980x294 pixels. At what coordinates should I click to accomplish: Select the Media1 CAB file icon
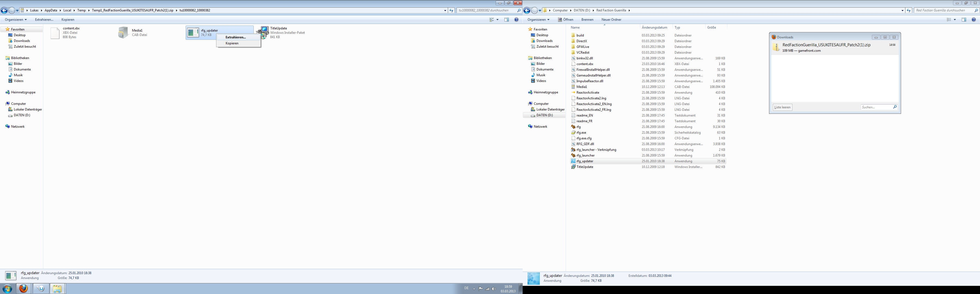[123, 33]
